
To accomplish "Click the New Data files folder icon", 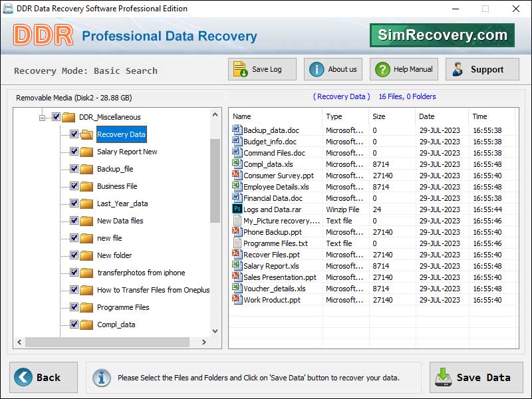I will (x=86, y=221).
